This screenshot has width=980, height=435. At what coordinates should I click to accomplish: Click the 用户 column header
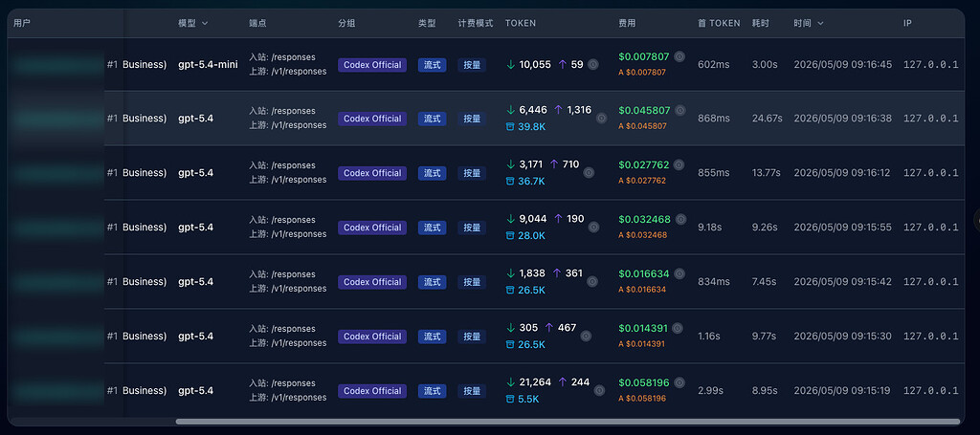pos(22,23)
